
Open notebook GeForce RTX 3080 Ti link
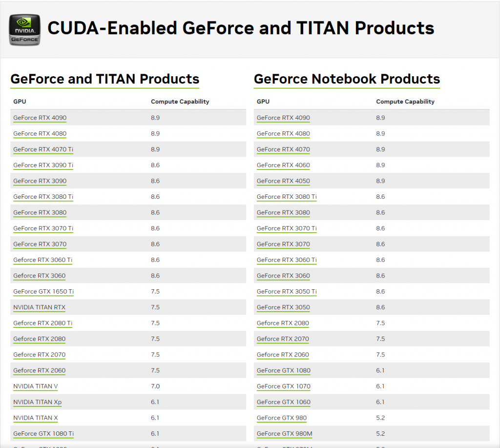pos(287,197)
